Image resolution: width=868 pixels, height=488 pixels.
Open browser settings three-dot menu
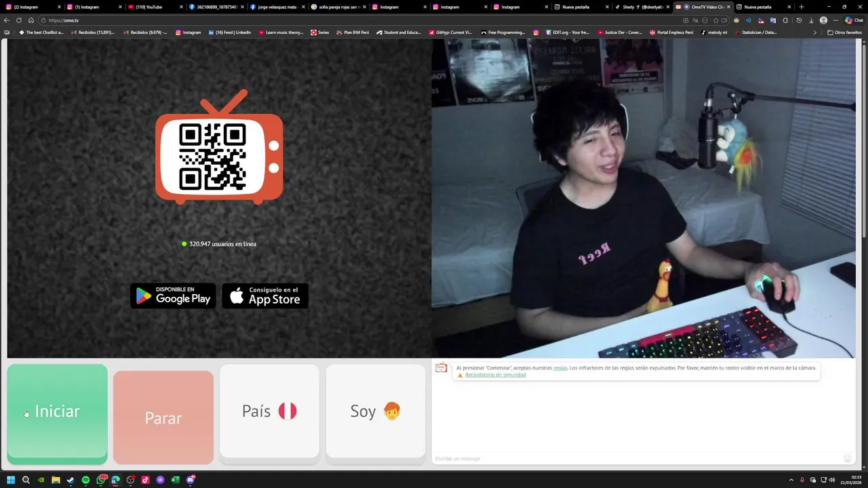(835, 20)
